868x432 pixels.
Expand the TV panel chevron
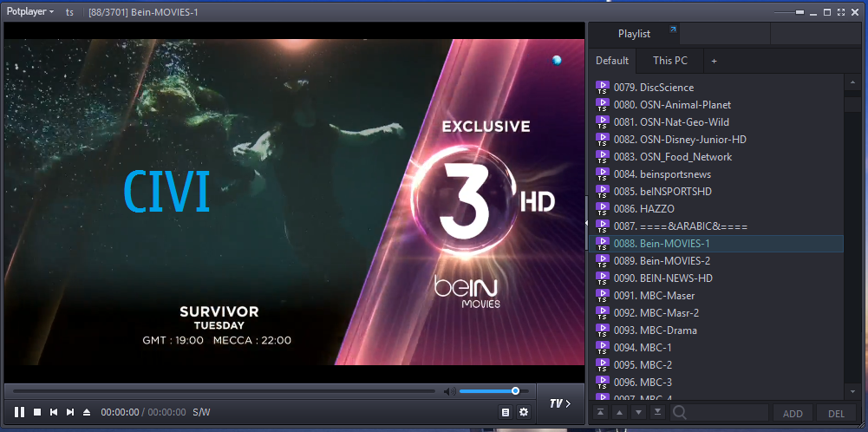pos(560,403)
